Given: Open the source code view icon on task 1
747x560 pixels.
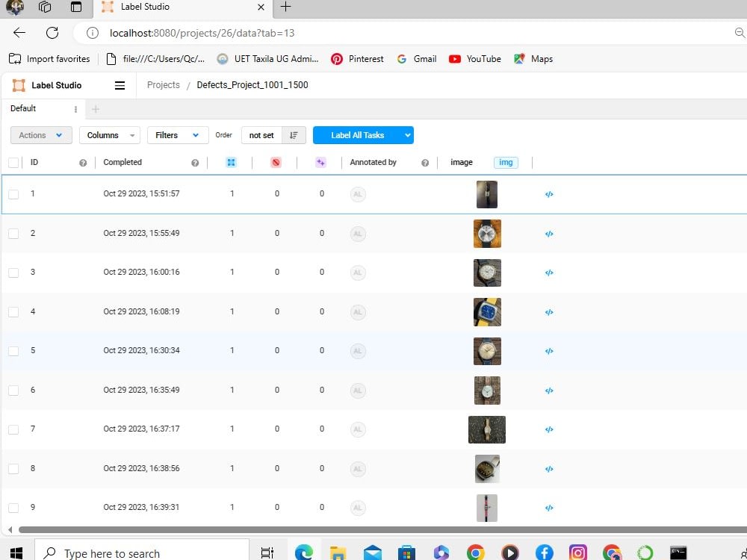Looking at the screenshot, I should tap(549, 194).
